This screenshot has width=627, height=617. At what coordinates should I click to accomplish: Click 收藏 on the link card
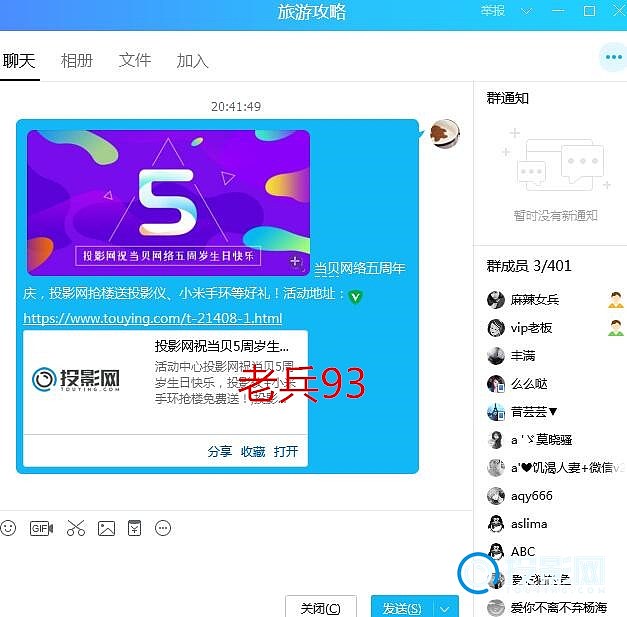pos(253,451)
